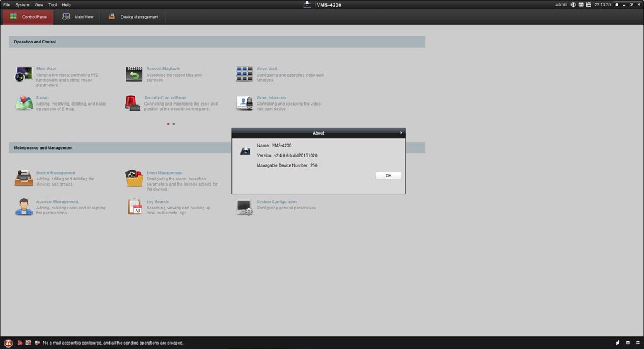Open the Main View camera icon

[24, 74]
